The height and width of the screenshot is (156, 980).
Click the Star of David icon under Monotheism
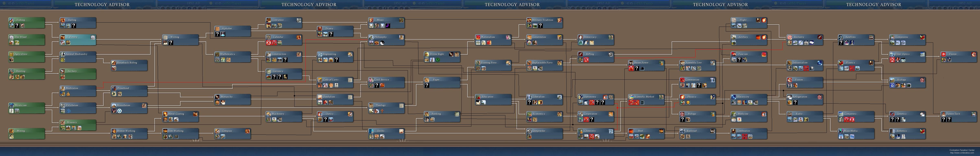[x=119, y=111]
